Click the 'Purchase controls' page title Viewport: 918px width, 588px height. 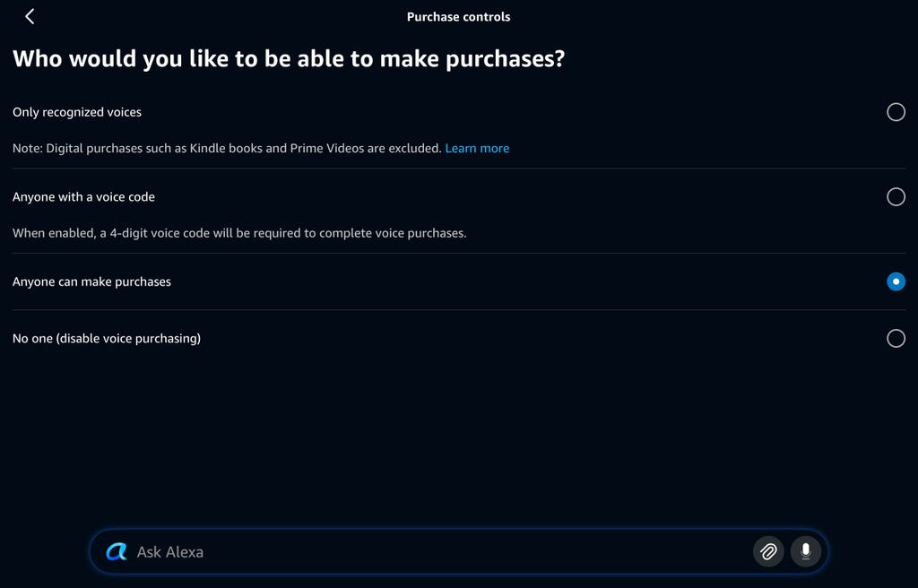click(x=458, y=16)
